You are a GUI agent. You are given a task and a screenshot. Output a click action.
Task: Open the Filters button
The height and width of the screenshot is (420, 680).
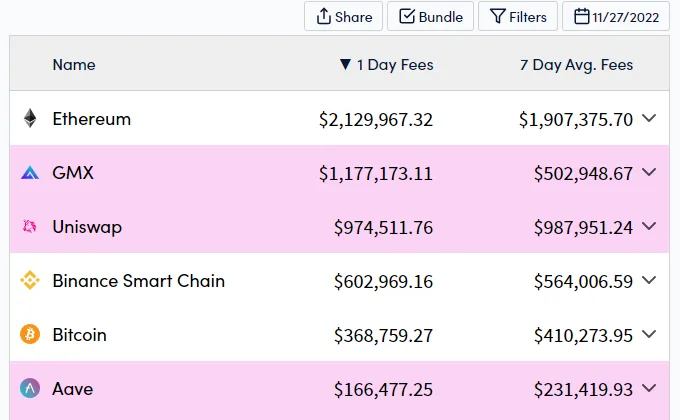click(518, 16)
